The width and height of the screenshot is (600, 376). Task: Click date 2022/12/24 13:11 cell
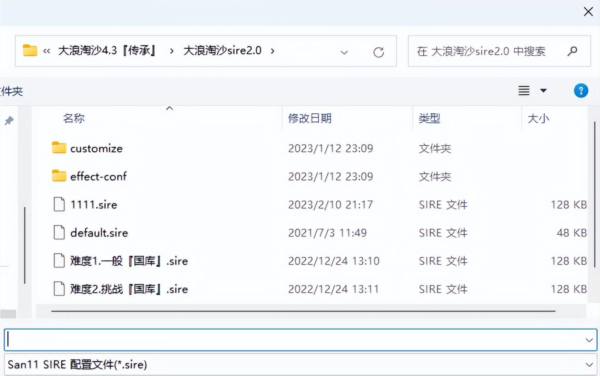[333, 289]
